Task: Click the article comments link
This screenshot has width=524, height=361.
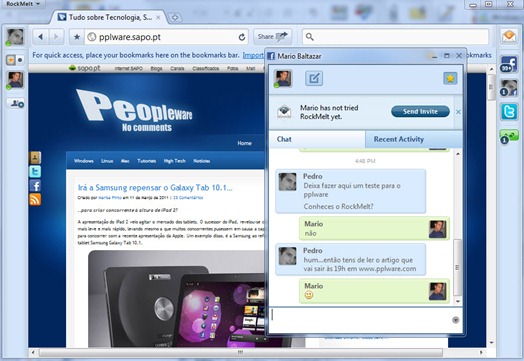Action: click(188, 198)
